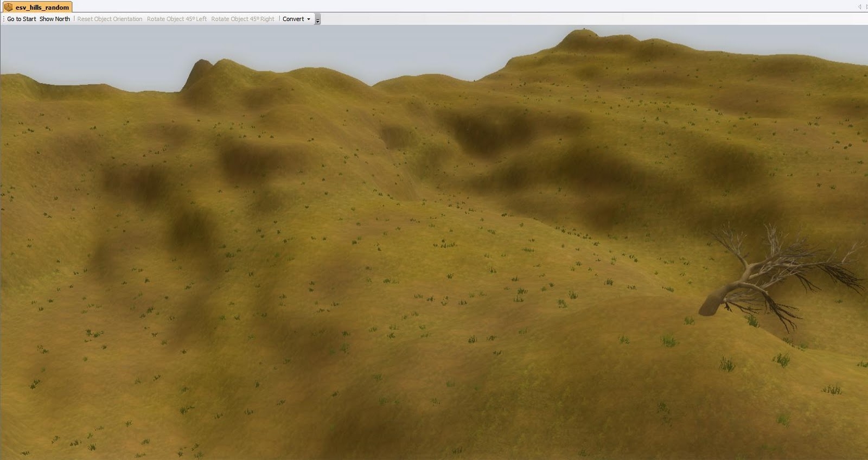Rotate object 45° right
This screenshot has width=868, height=460.
242,19
